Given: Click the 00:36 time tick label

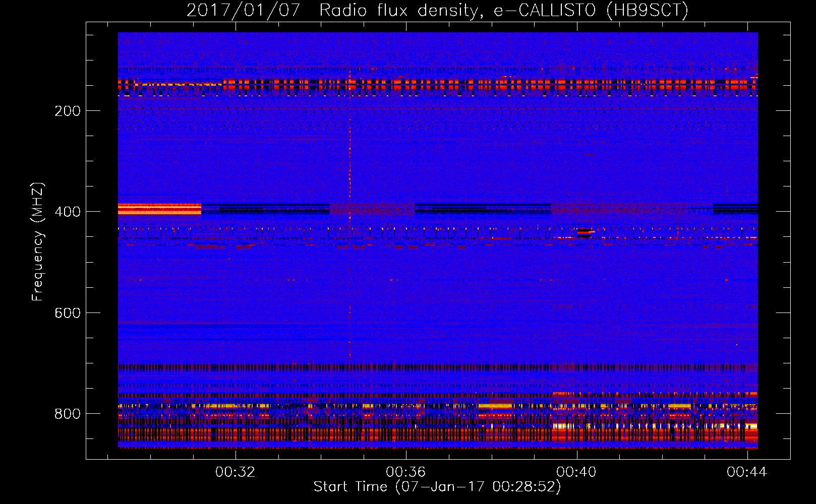Looking at the screenshot, I should (405, 472).
